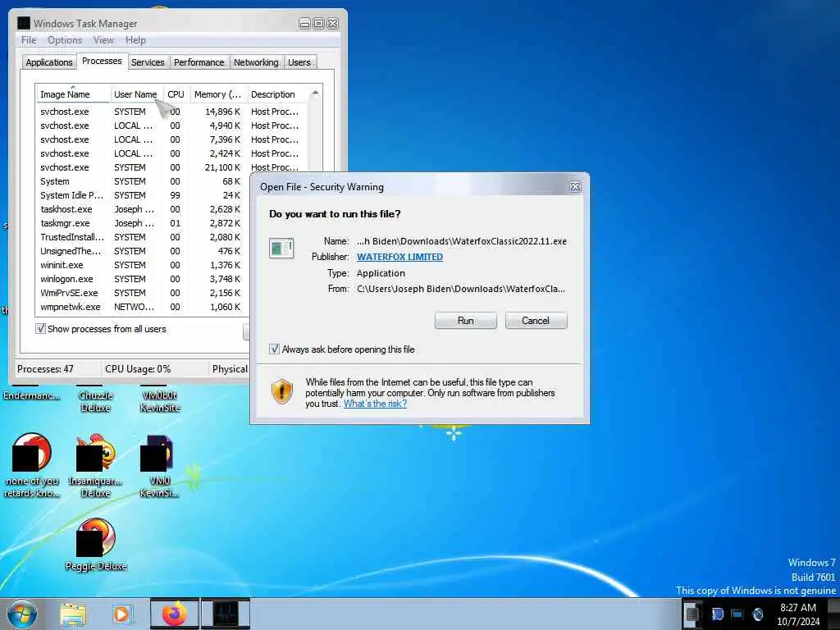The height and width of the screenshot is (630, 840).
Task: Click Cancel in the Security Warning
Action: click(536, 321)
